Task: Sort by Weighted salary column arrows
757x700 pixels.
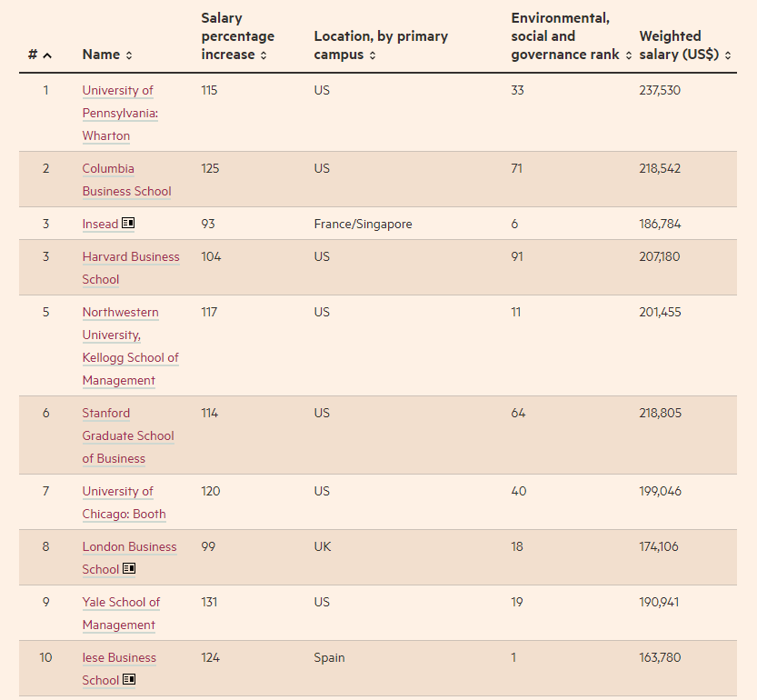Action: (x=729, y=55)
